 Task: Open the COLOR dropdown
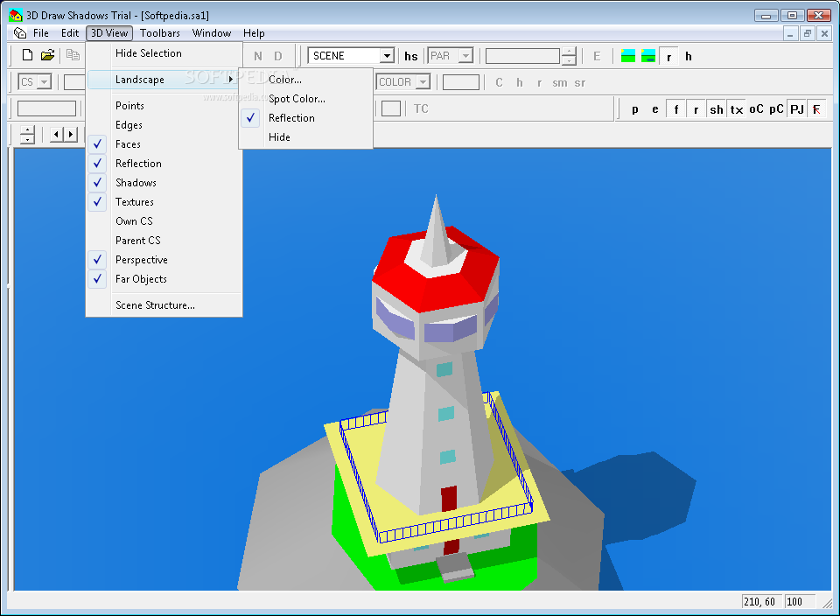[423, 82]
